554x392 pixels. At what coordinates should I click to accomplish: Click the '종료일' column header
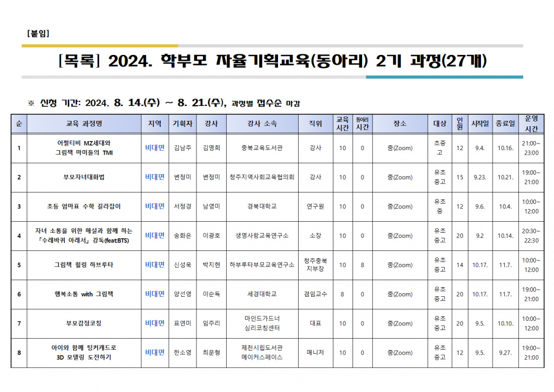point(505,124)
